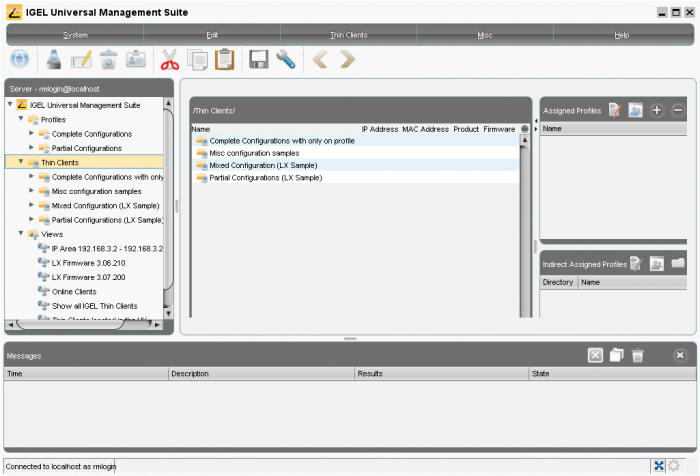The image size is (700, 476).
Task: Sort by the MAC Address column header
Action: (425, 129)
